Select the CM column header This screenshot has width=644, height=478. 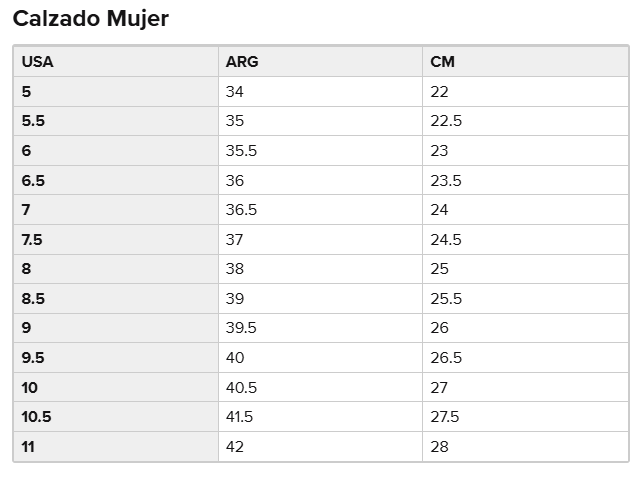tap(442, 62)
